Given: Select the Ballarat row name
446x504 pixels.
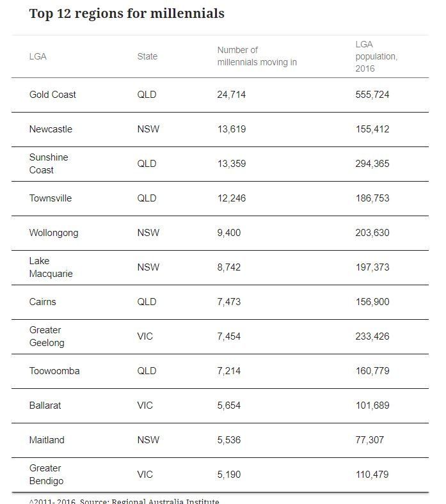Looking at the screenshot, I should tap(45, 406).
